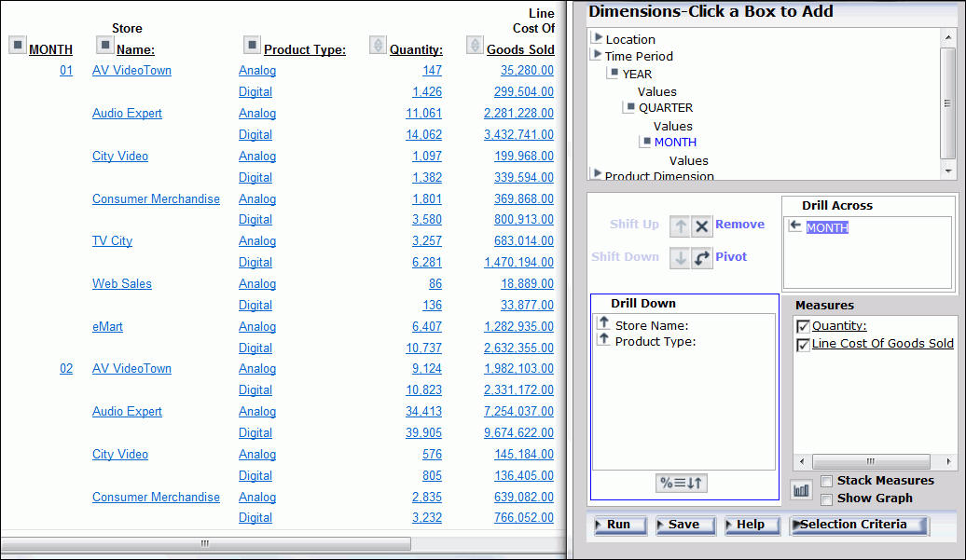Enable the Show Graph option

click(826, 498)
